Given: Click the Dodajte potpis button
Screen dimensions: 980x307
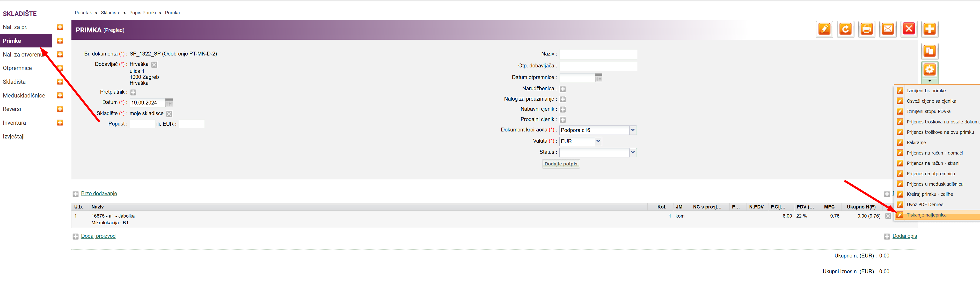Looking at the screenshot, I should (x=561, y=164).
